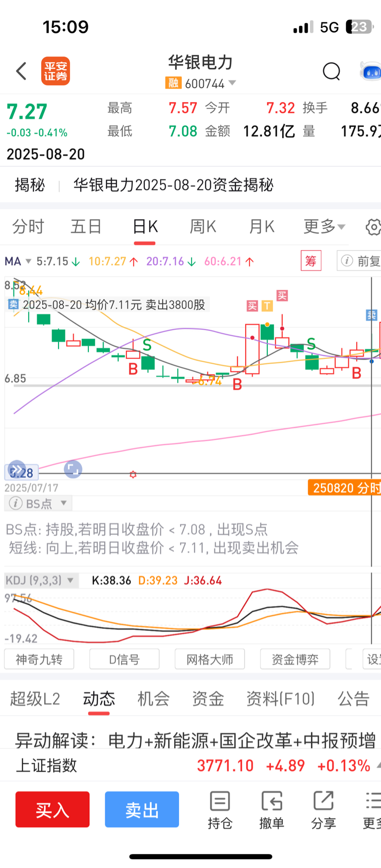381x868 pixels.
Task: Tap the 卖 icon in the trade tooltip
Action: pyautogui.click(x=13, y=304)
